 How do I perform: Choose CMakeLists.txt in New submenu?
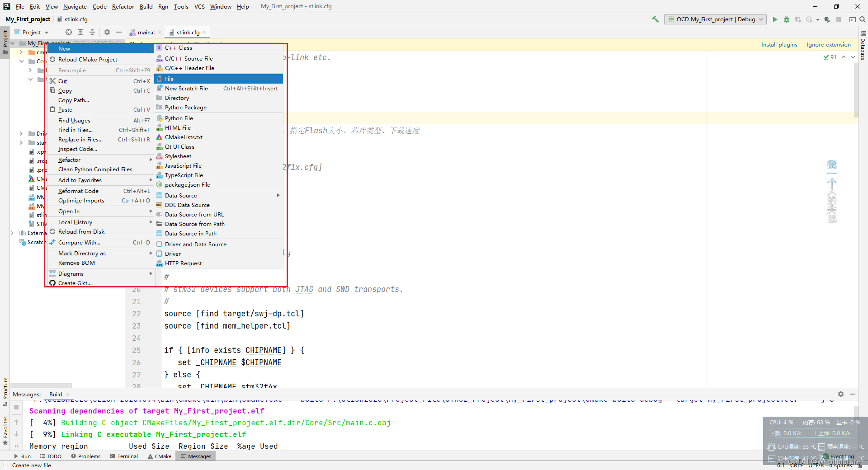tap(219, 137)
